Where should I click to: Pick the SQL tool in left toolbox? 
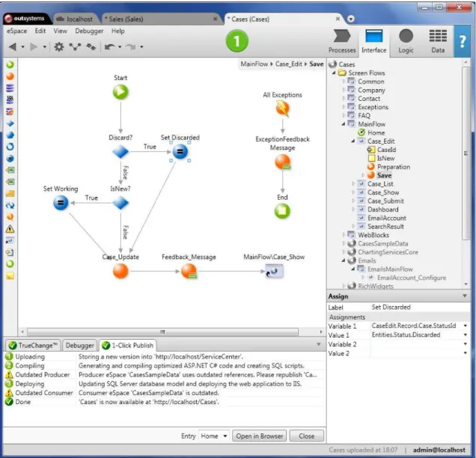tap(10, 100)
